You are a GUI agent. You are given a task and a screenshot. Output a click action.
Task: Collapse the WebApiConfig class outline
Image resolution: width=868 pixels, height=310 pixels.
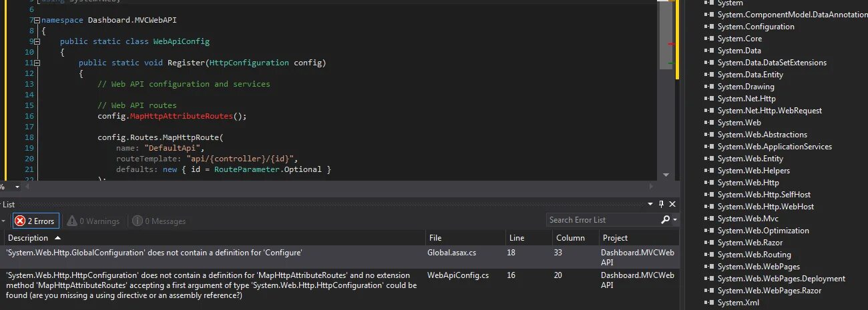[x=37, y=41]
